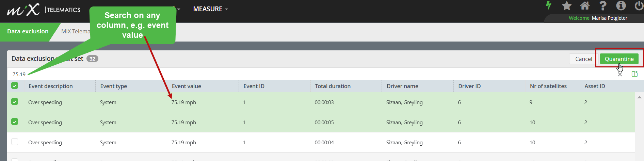Click the 32 result count badge
This screenshot has width=644, height=161.
pyautogui.click(x=92, y=59)
